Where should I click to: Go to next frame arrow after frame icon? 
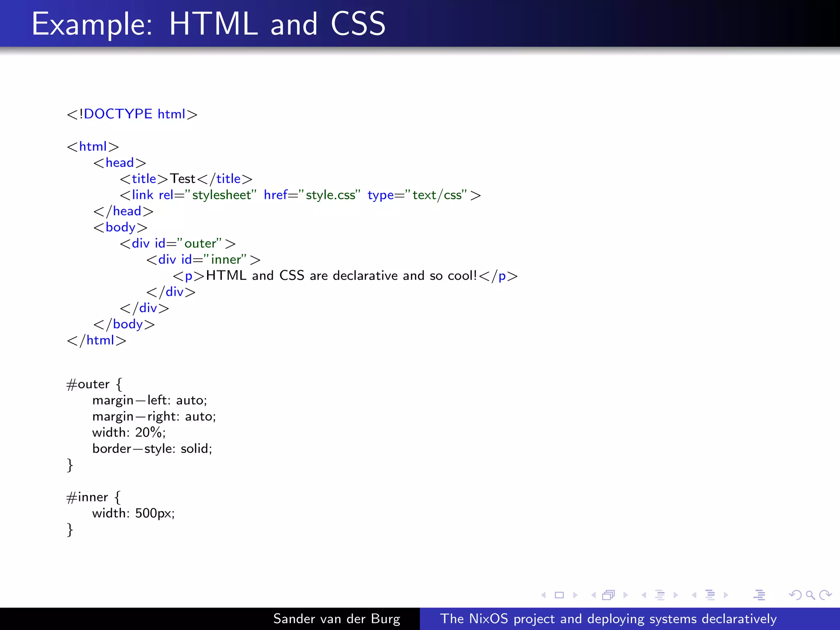(625, 595)
